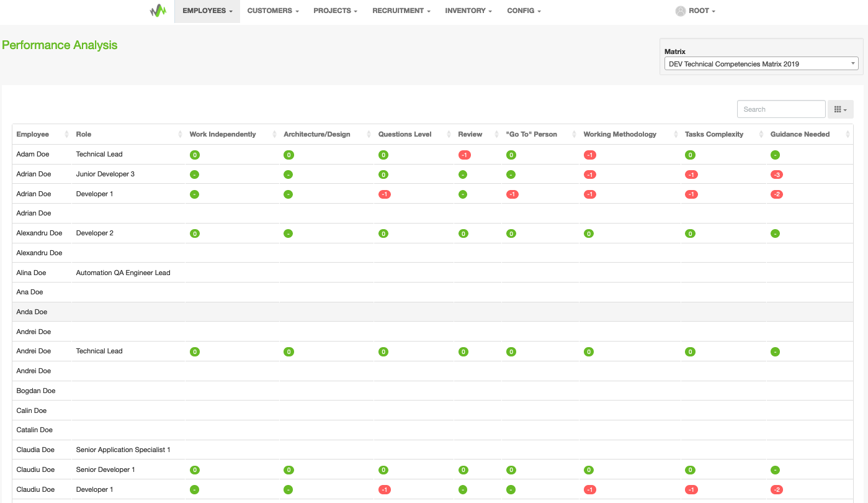Sort by Working Methodology column header

pos(619,134)
